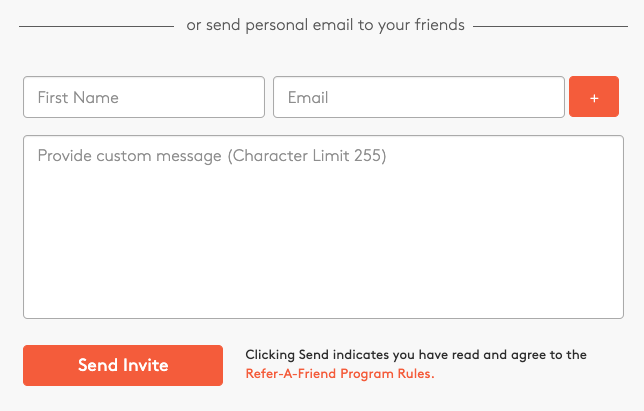Viewport: 644px width, 411px height.
Task: Focus the Email text field
Action: point(418,97)
